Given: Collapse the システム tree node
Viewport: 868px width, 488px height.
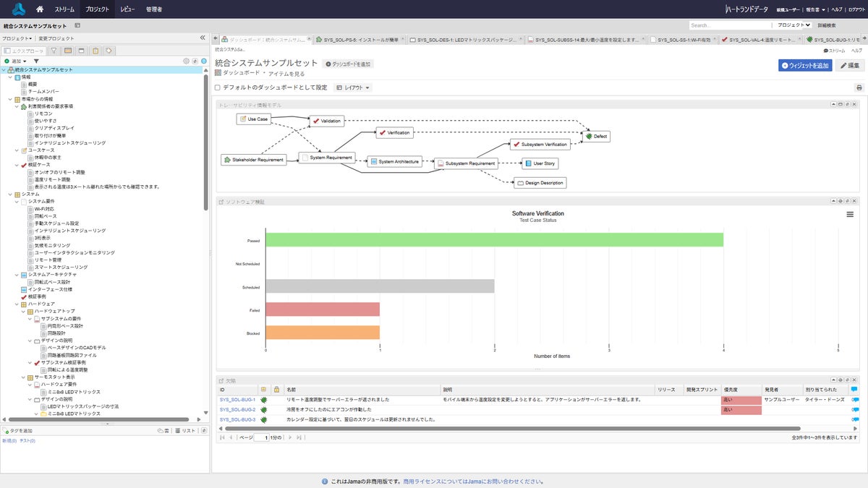Looking at the screenshot, I should 11,194.
